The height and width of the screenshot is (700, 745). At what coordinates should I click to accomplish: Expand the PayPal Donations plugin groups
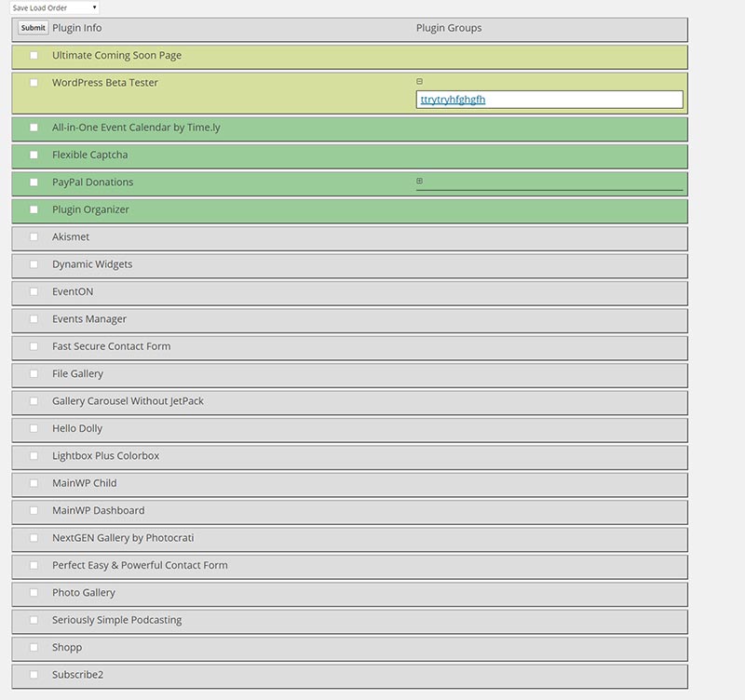point(419,182)
